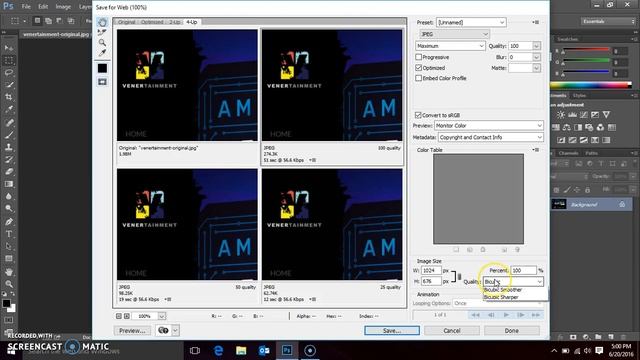The image size is (640, 360).
Task: Select the Zoom tool in Save for Web
Action: (102, 42)
